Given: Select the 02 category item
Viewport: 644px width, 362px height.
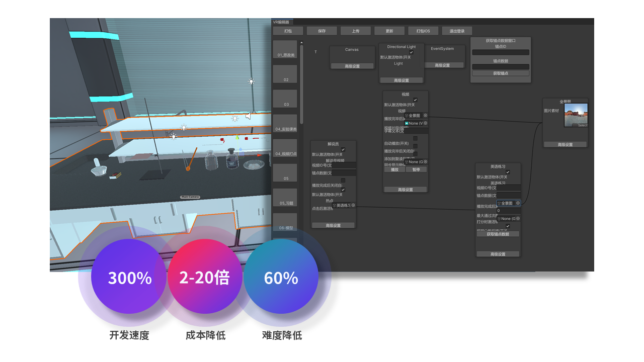Looking at the screenshot, I should [x=285, y=74].
